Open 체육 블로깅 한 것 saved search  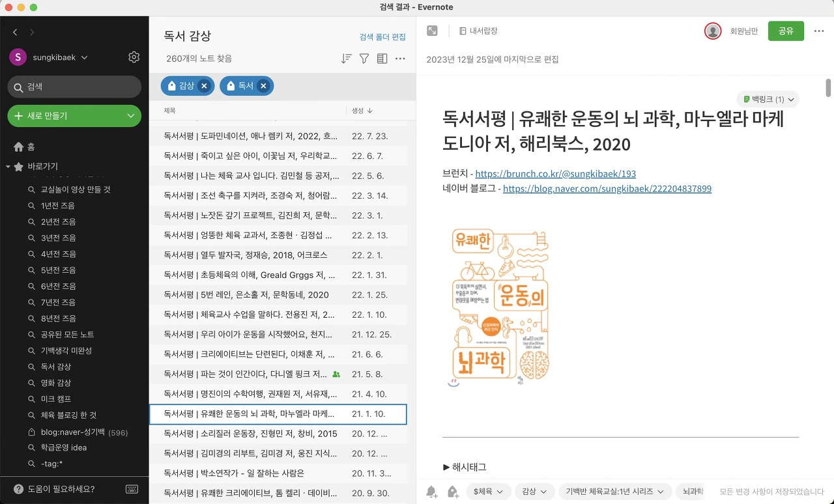(x=68, y=415)
